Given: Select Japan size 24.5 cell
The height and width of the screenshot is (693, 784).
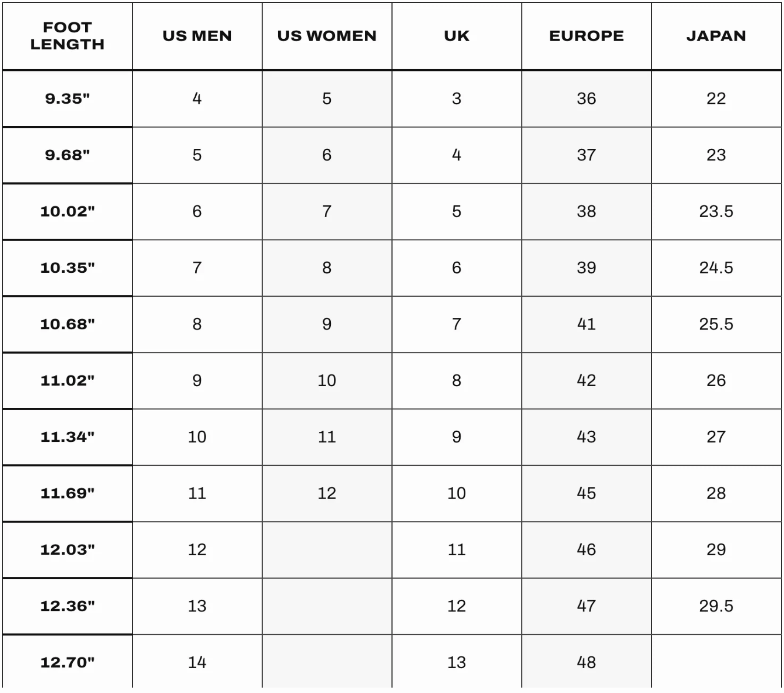Looking at the screenshot, I should tap(716, 268).
